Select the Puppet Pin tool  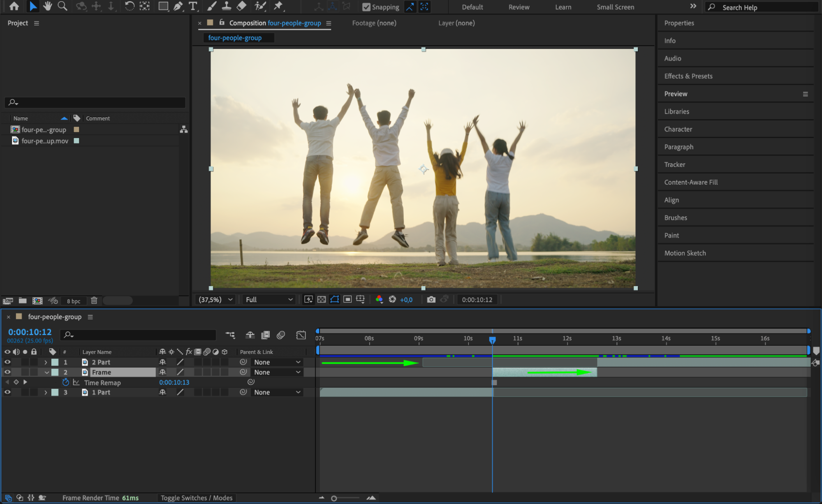click(279, 6)
